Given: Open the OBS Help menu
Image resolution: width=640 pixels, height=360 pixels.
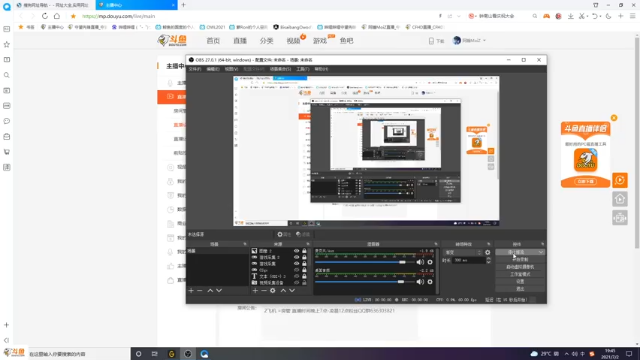Looking at the screenshot, I should (x=321, y=69).
